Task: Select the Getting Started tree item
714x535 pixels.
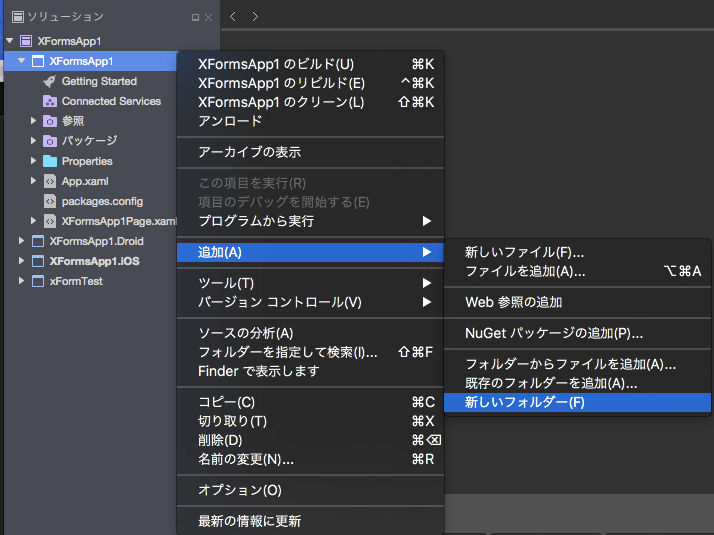Action: (99, 82)
